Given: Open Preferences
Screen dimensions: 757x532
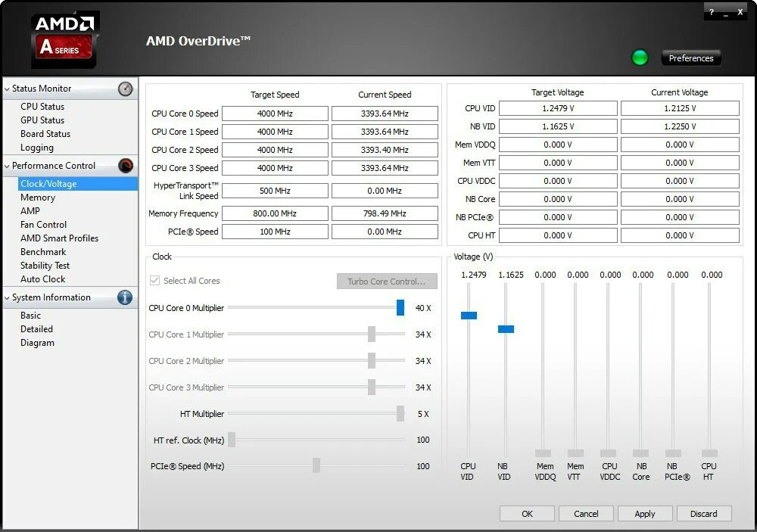Looking at the screenshot, I should 691,58.
